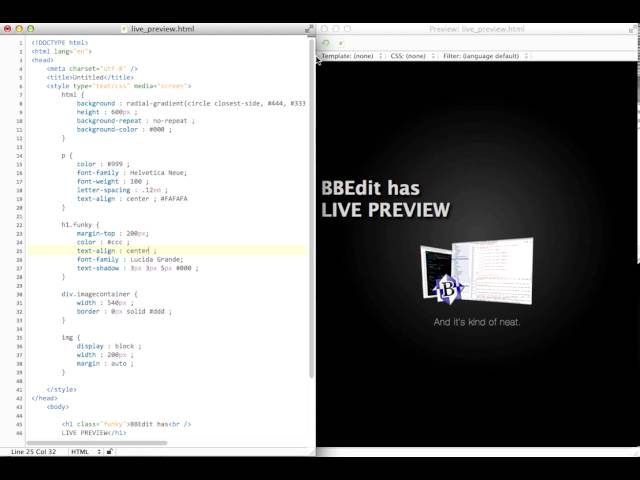Click the radial-gradient background line
The width and height of the screenshot is (640, 480).
[x=191, y=103]
